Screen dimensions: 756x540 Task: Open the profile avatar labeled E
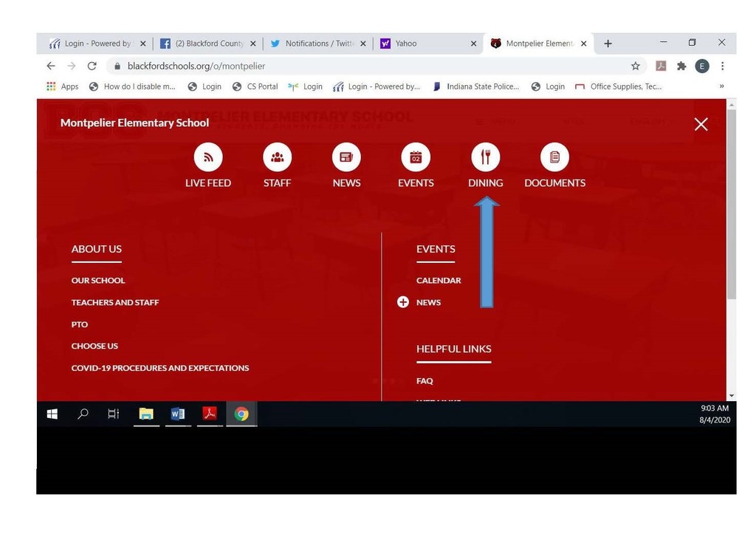tap(702, 66)
